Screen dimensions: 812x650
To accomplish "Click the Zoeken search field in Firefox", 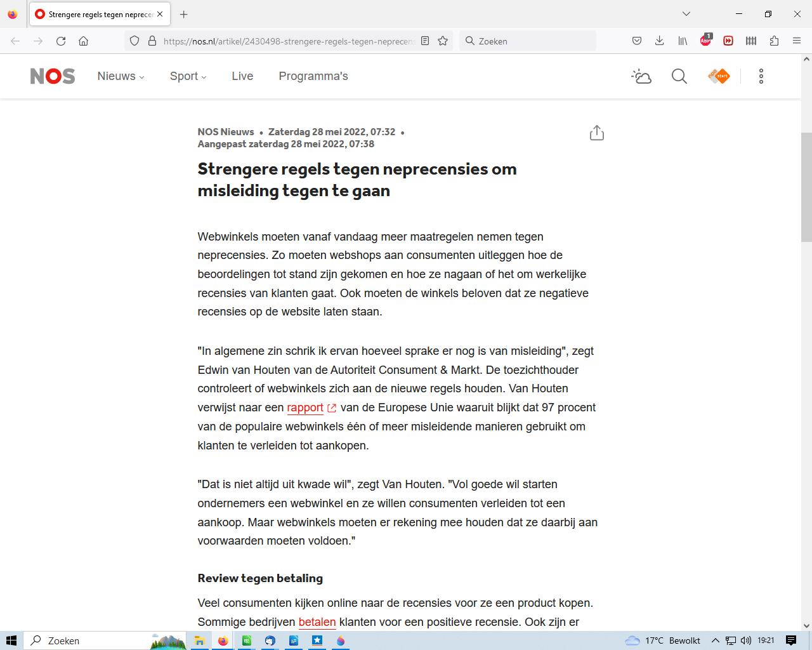I will pyautogui.click(x=528, y=41).
